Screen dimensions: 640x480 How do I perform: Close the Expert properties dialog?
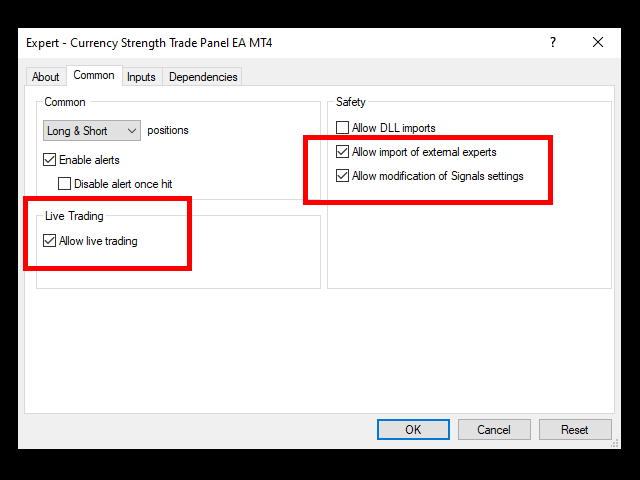598,42
